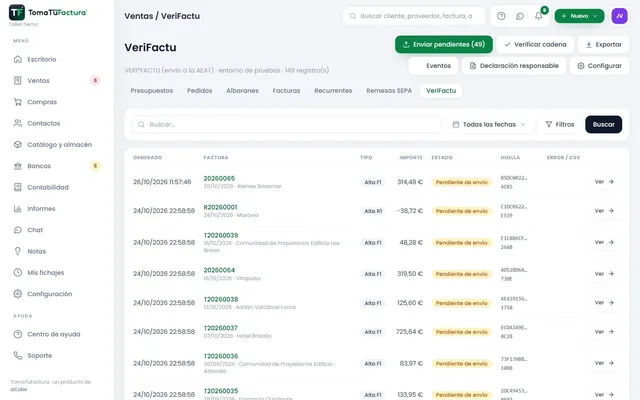Switch to the Pedidos tab
This screenshot has height=400, width=640.
click(x=199, y=91)
